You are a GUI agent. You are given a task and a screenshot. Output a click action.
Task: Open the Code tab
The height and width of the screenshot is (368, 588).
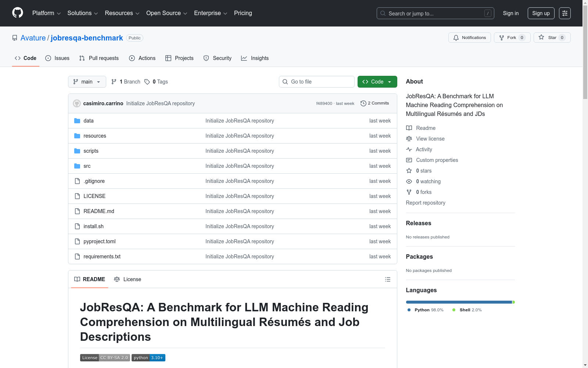tap(26, 58)
